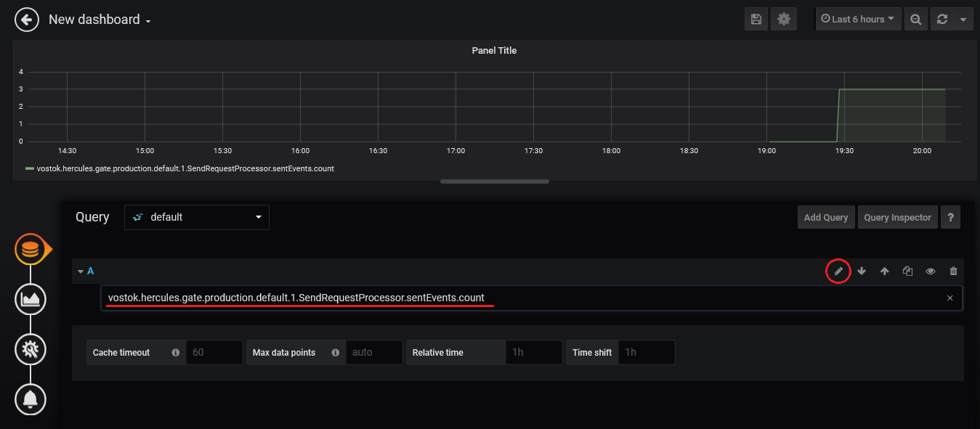Image resolution: width=980 pixels, height=429 pixels.
Task: Click the Relative time input field
Action: (x=534, y=352)
